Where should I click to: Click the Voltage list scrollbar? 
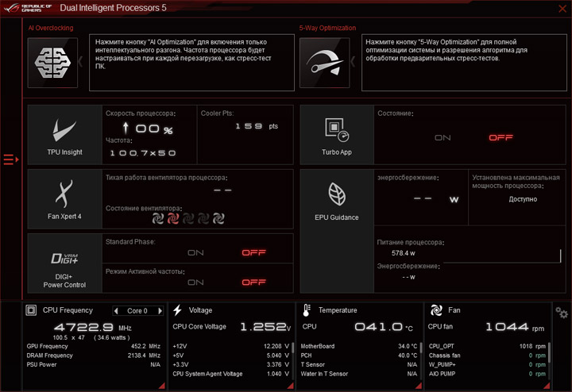coord(292,348)
